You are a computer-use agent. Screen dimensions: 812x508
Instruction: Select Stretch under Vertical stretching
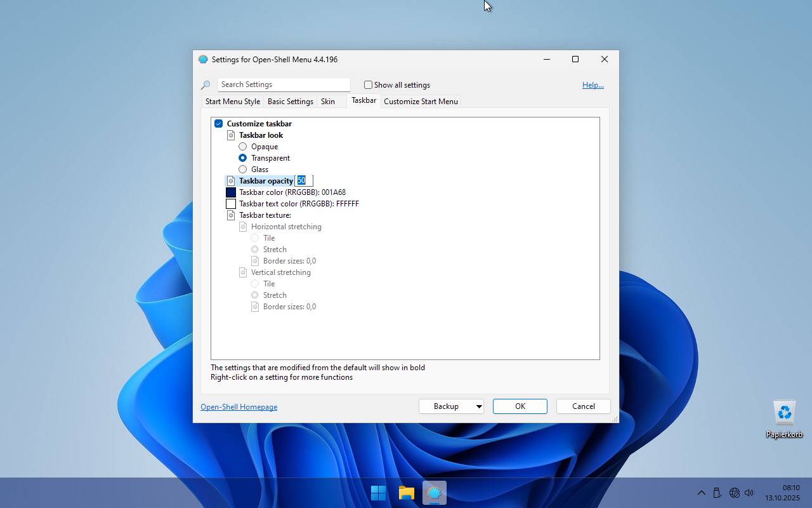(x=254, y=295)
